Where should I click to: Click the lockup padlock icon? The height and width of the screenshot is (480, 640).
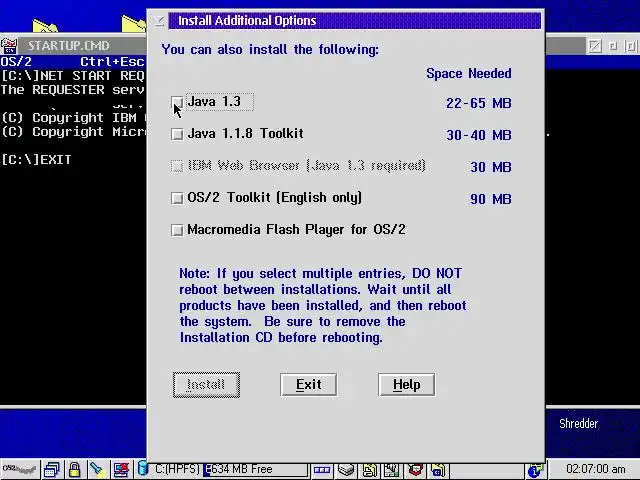(74, 469)
